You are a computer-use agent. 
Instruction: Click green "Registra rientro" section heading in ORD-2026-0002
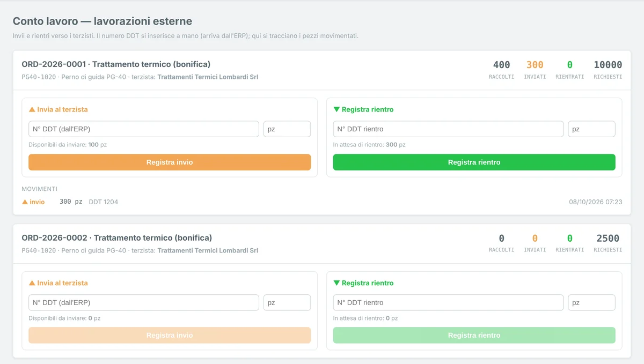tap(363, 283)
